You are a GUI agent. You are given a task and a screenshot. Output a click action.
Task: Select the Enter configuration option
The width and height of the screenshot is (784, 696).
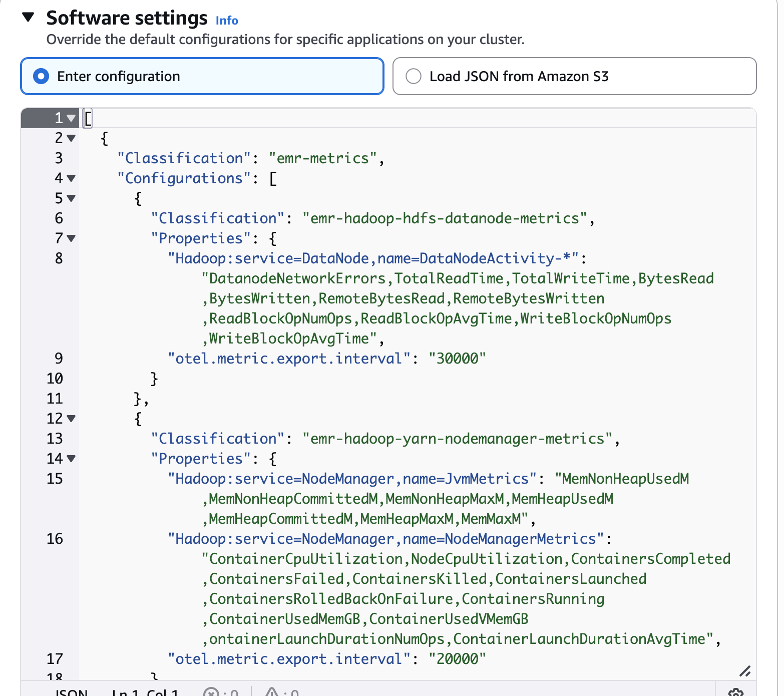(41, 76)
